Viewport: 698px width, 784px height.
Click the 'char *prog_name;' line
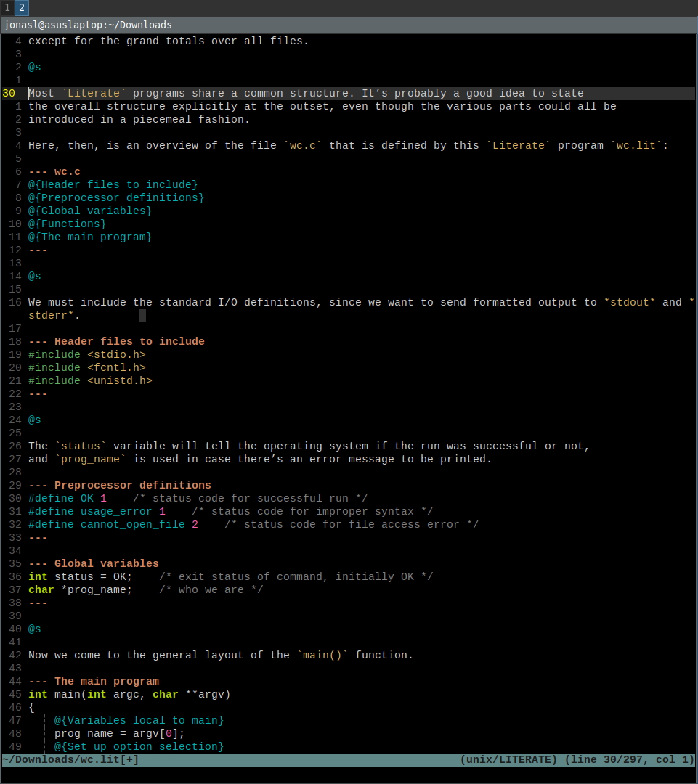pyautogui.click(x=145, y=590)
